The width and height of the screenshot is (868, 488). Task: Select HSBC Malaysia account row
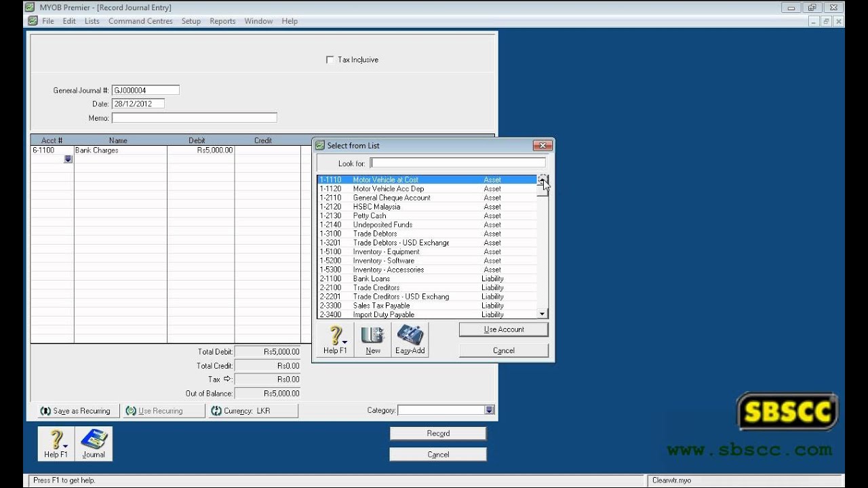(x=427, y=207)
